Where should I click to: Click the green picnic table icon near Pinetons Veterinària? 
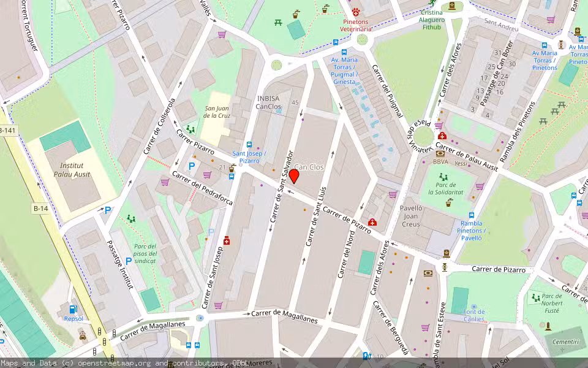[278, 23]
